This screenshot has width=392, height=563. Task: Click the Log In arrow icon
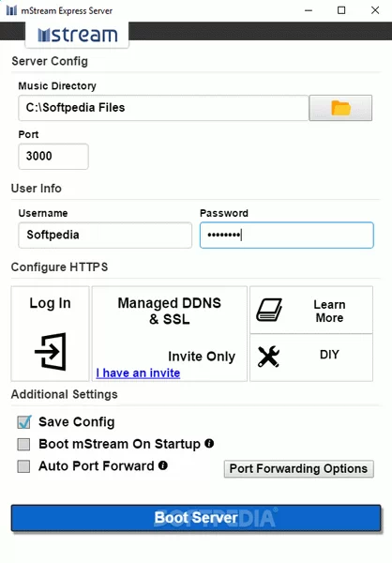tap(51, 352)
